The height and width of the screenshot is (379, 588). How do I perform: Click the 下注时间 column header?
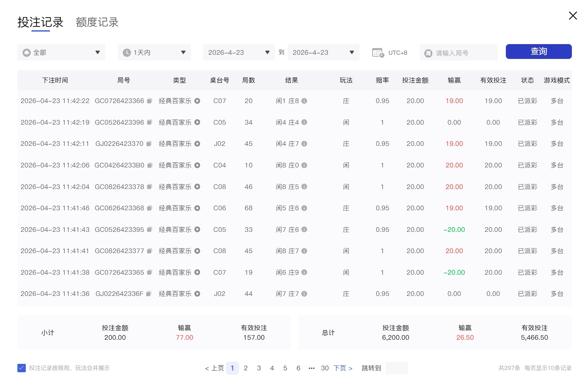[x=55, y=80]
